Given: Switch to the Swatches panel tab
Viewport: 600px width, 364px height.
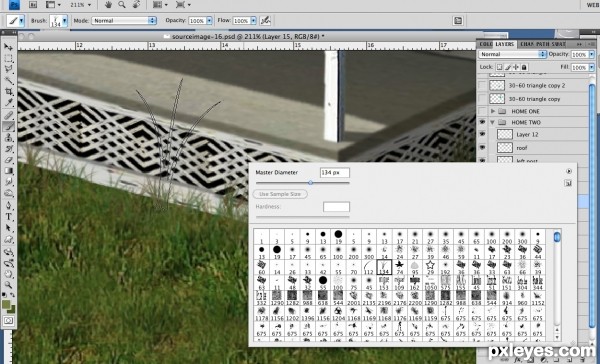Looking at the screenshot, I should [x=559, y=44].
